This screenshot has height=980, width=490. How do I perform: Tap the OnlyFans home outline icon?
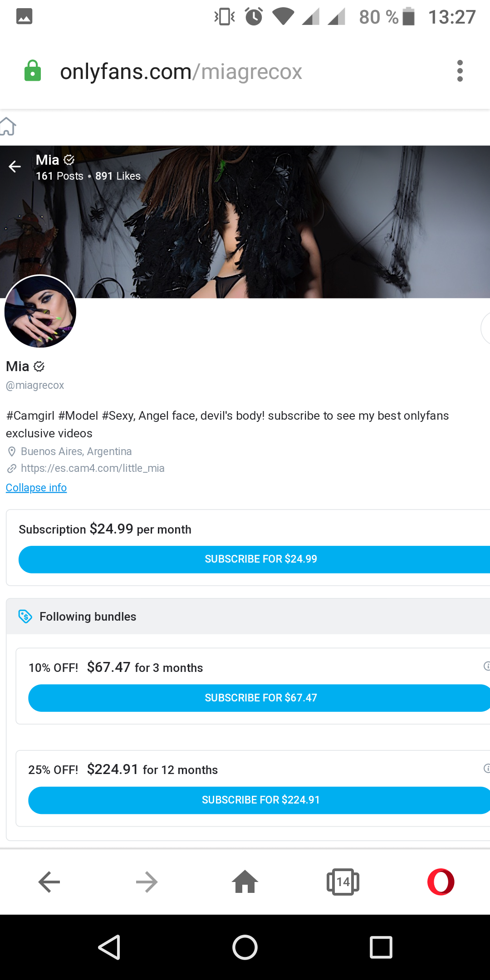(x=8, y=127)
